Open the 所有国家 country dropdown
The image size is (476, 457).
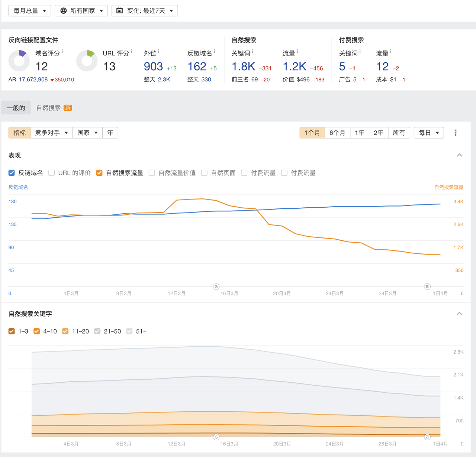(x=81, y=11)
